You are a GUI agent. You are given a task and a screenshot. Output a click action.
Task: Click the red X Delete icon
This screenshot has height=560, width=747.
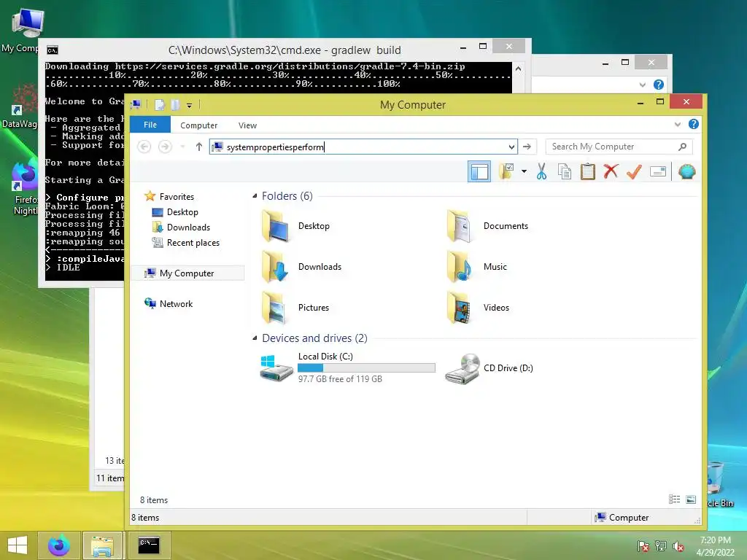(x=611, y=171)
